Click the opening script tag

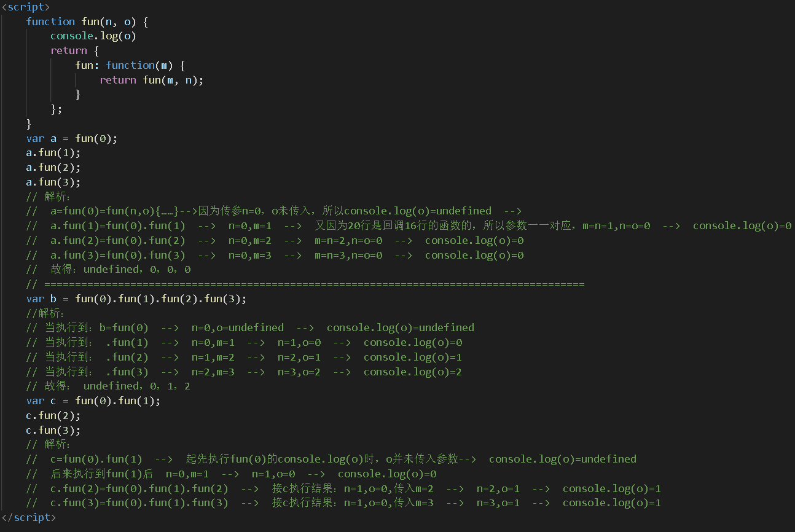coord(26,7)
